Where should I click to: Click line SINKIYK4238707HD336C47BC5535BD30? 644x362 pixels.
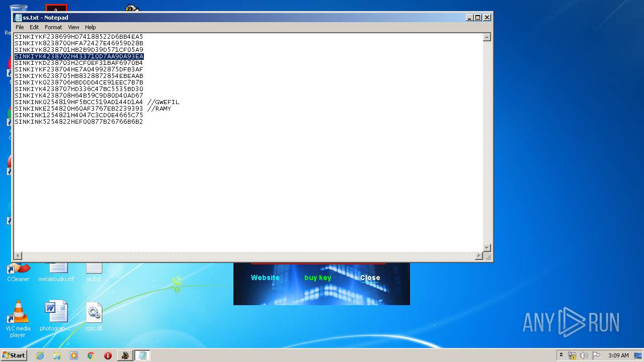click(x=79, y=89)
